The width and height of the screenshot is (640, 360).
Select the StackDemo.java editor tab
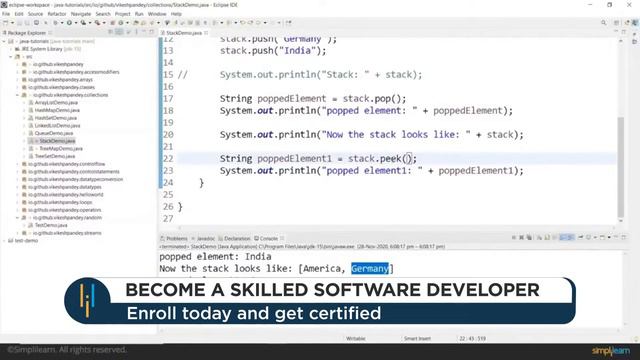pyautogui.click(x=184, y=33)
